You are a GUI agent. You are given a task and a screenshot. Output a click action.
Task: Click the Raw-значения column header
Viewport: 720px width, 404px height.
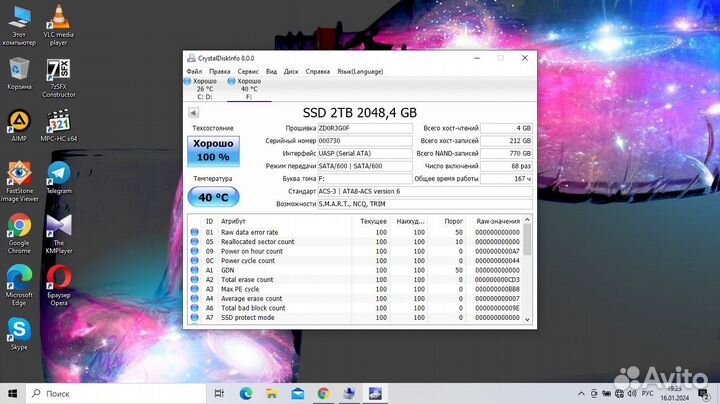click(494, 221)
